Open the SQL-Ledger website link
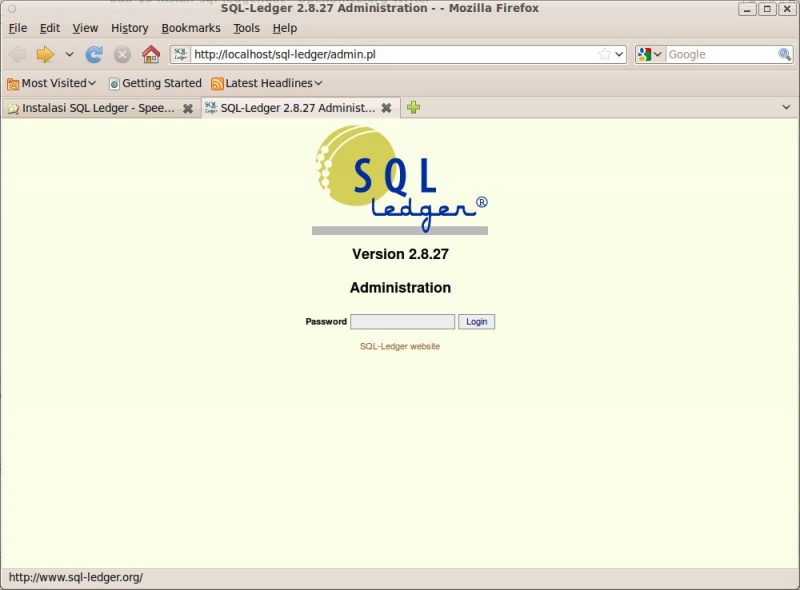This screenshot has height=590, width=800. coord(400,346)
